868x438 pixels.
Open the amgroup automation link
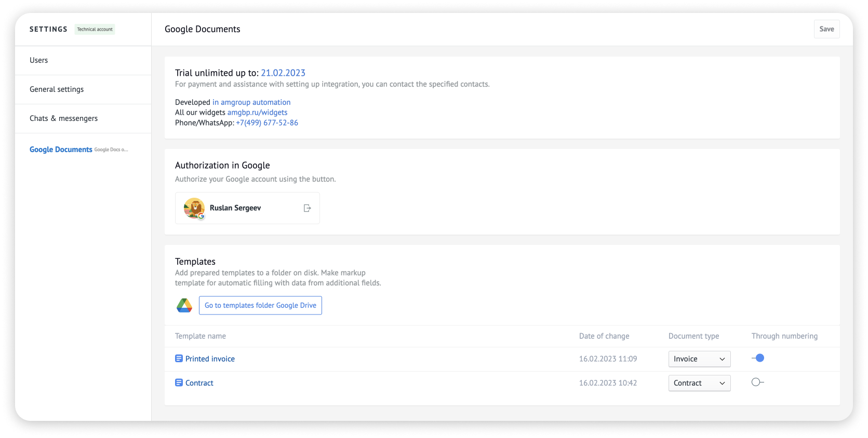click(251, 102)
